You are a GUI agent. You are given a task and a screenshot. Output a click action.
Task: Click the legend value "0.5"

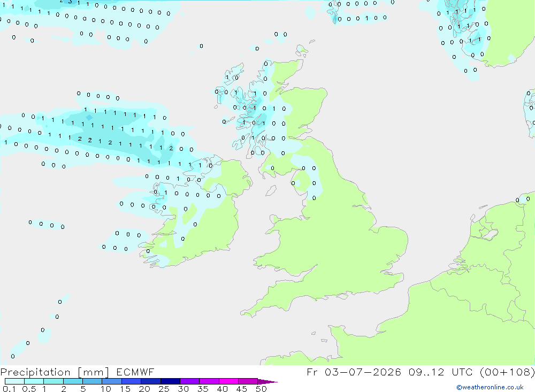tap(29, 389)
